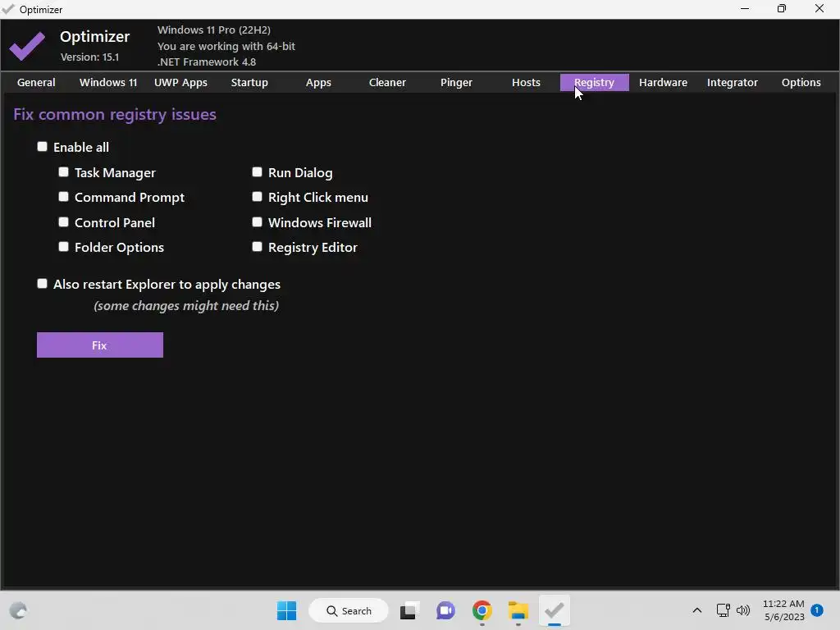Toggle the Control Panel checkbox
This screenshot has height=630, width=840.
click(64, 221)
